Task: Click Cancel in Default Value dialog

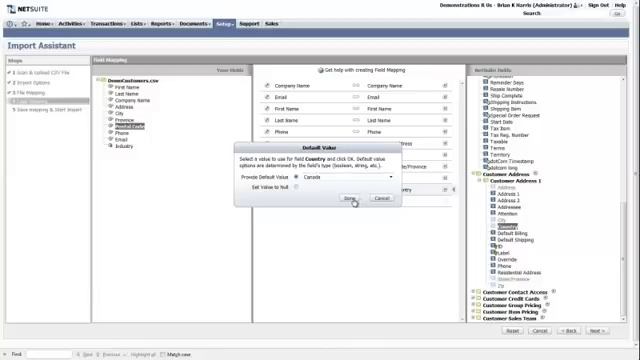Action: 382,198
